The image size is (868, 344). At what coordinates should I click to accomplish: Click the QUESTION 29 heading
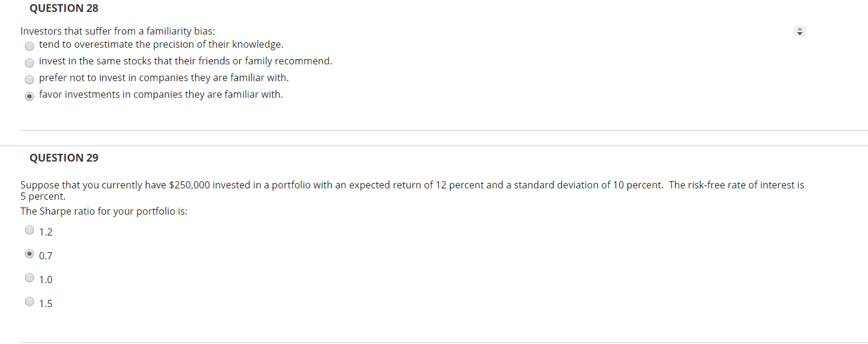(x=64, y=157)
